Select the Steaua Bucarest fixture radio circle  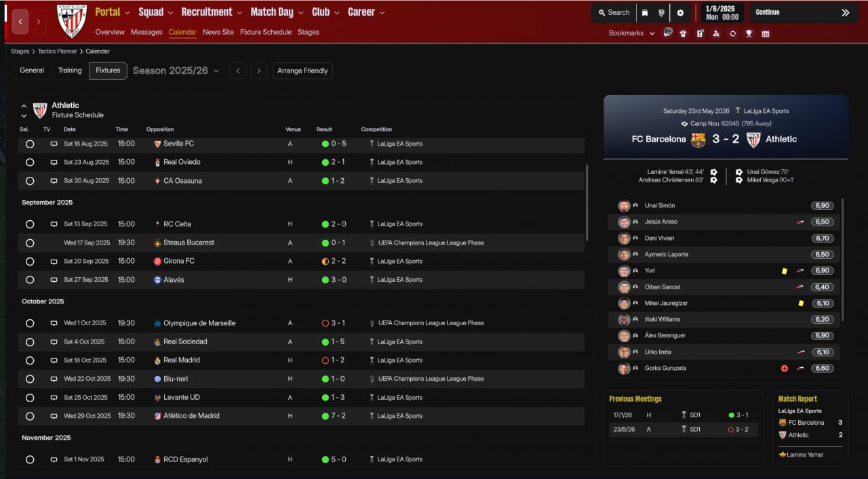tap(30, 243)
